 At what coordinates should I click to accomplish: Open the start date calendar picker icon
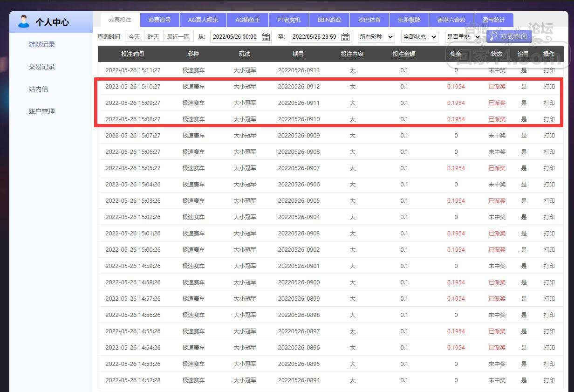tap(266, 37)
